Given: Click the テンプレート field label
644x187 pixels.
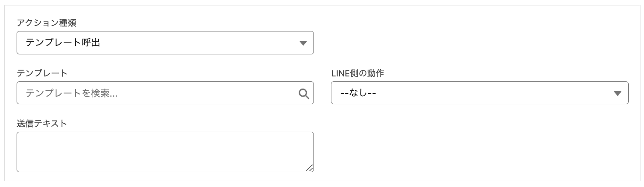Looking at the screenshot, I should coord(42,73).
